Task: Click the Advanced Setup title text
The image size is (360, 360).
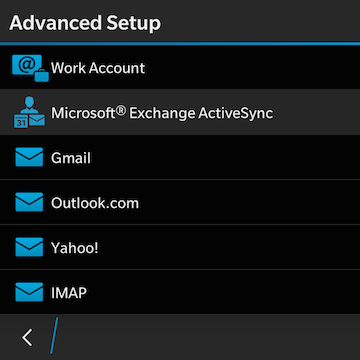Action: point(85,23)
